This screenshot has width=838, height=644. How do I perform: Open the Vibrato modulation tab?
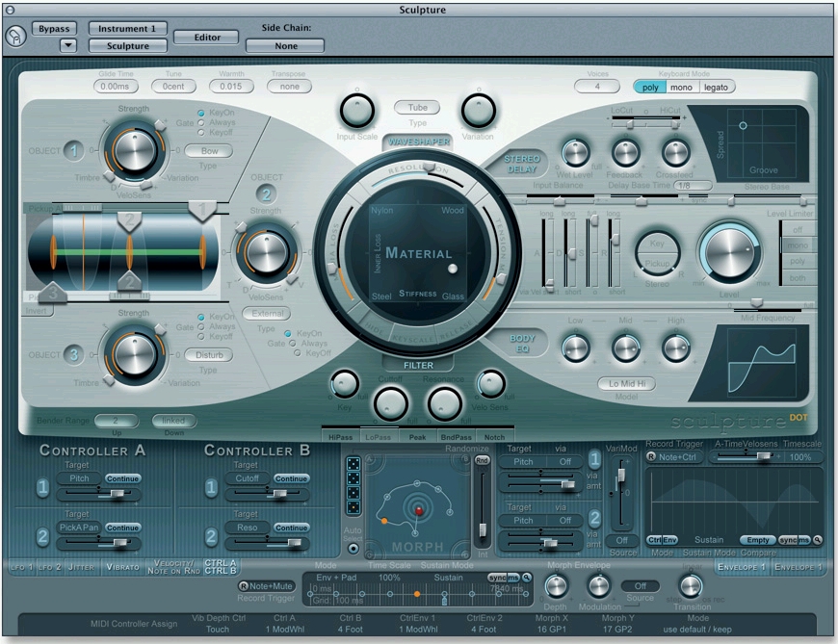pyautogui.click(x=122, y=567)
